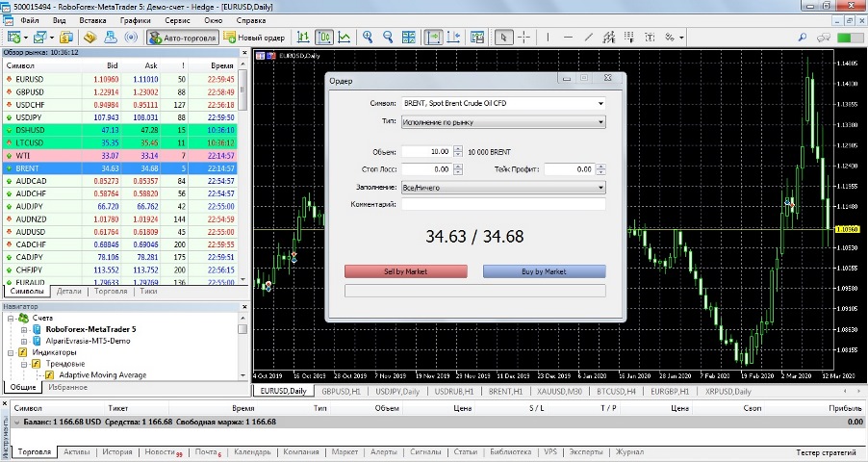Viewport: 868px width, 462px height.
Task: Select the horizontal line drawing tool
Action: 568,38
